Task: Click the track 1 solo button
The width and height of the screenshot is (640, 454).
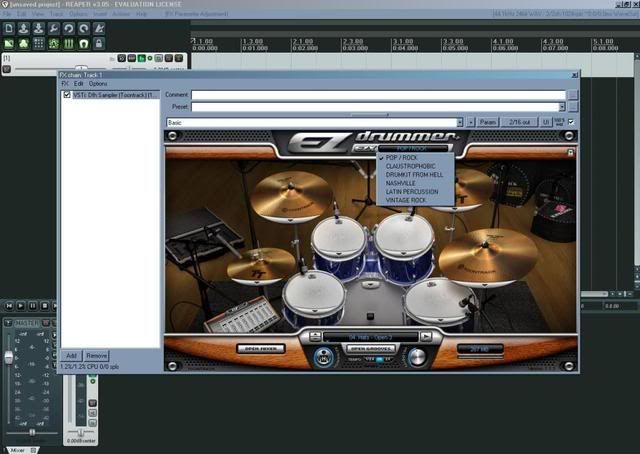Action: pos(178,58)
